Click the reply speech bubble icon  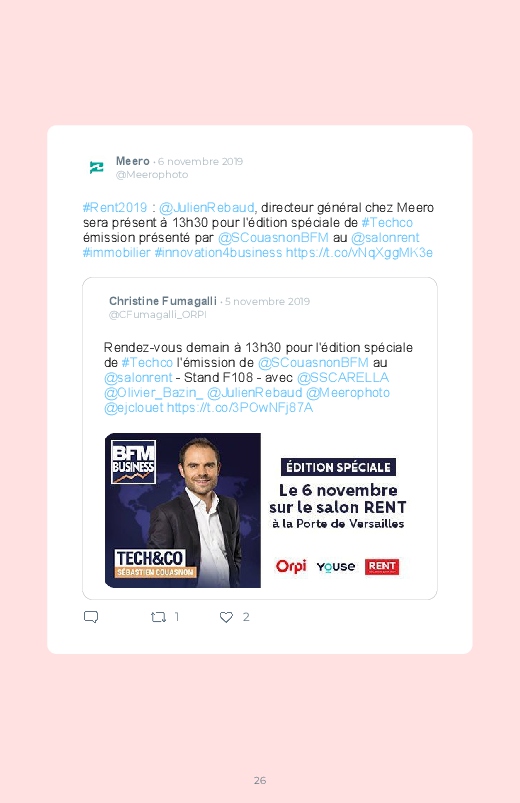[91, 617]
